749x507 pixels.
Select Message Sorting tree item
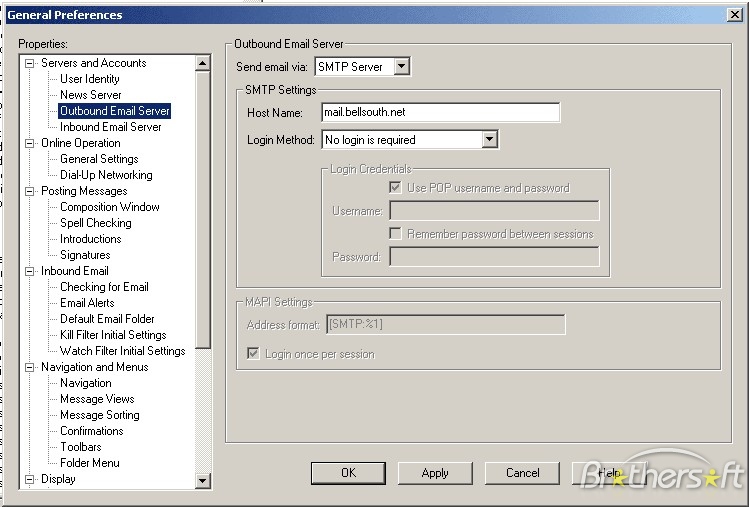100,415
